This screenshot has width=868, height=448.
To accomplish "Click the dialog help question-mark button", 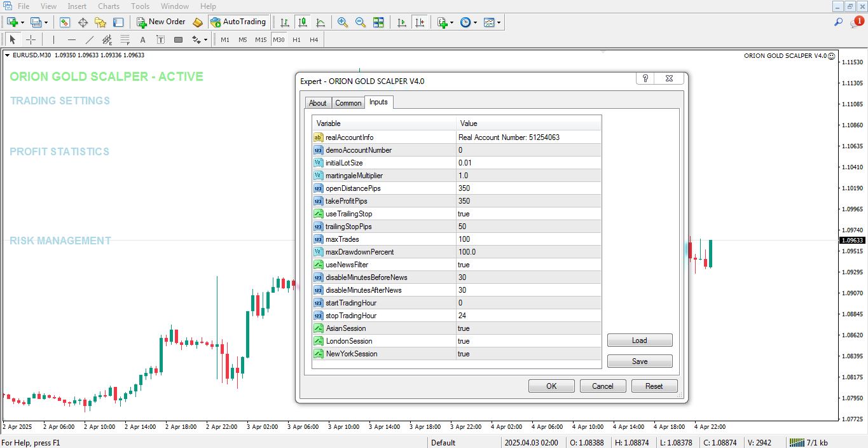I will [645, 79].
